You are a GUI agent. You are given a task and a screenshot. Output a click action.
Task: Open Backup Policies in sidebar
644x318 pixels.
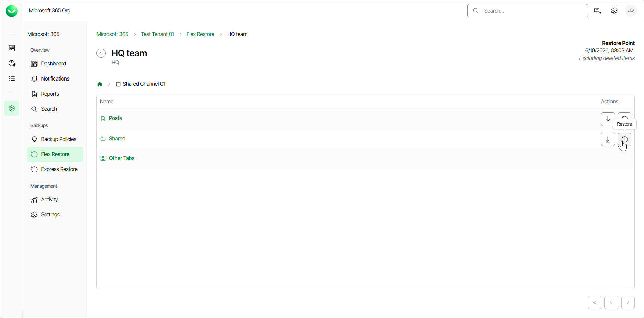55,139
